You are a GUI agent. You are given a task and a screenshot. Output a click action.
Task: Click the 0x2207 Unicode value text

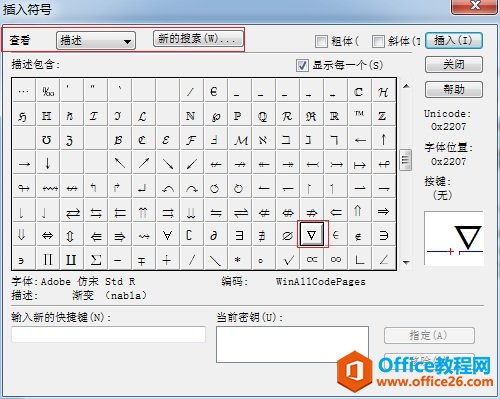(x=448, y=127)
